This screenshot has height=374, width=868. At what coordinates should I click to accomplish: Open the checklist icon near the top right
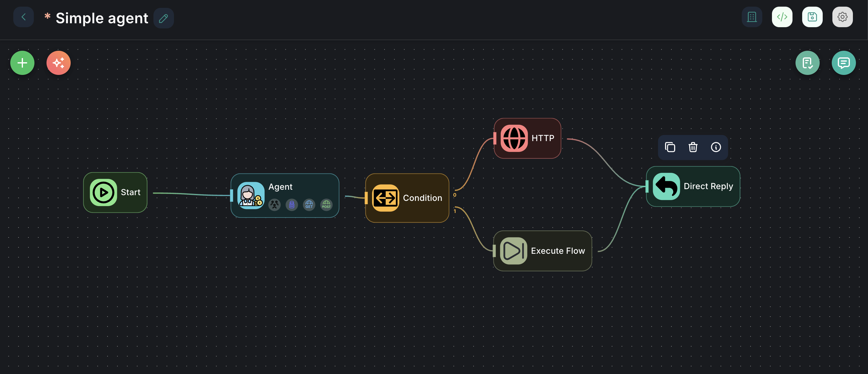808,63
